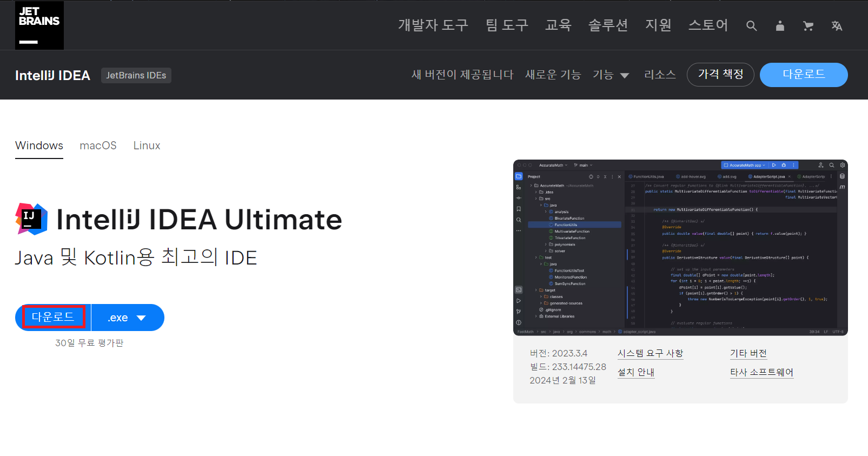Open the 솔루션 menu
The image size is (868, 456).
click(608, 25)
